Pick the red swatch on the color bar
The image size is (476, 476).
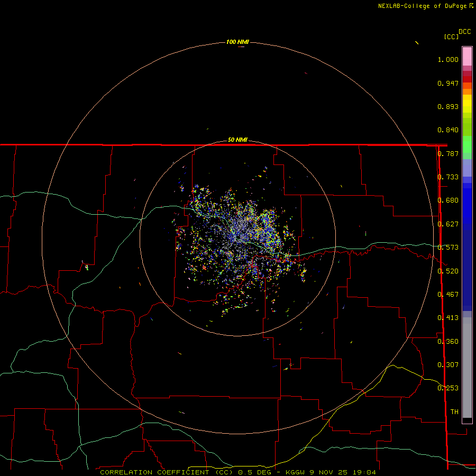tap(467, 79)
